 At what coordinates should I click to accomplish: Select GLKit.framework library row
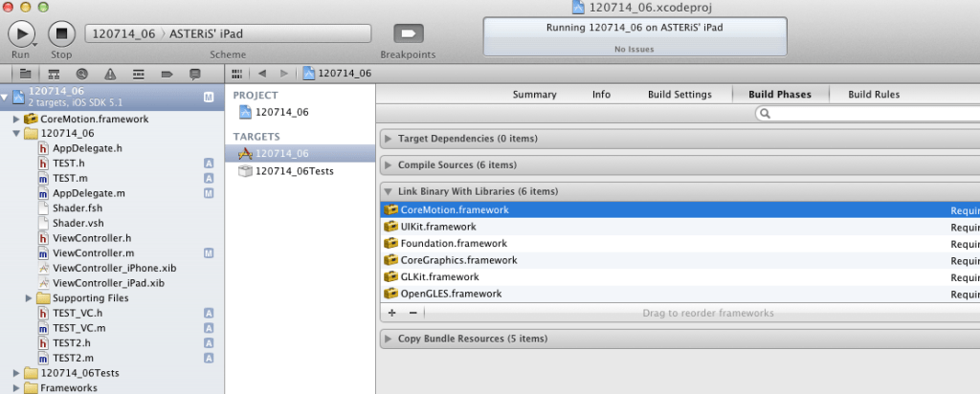679,277
